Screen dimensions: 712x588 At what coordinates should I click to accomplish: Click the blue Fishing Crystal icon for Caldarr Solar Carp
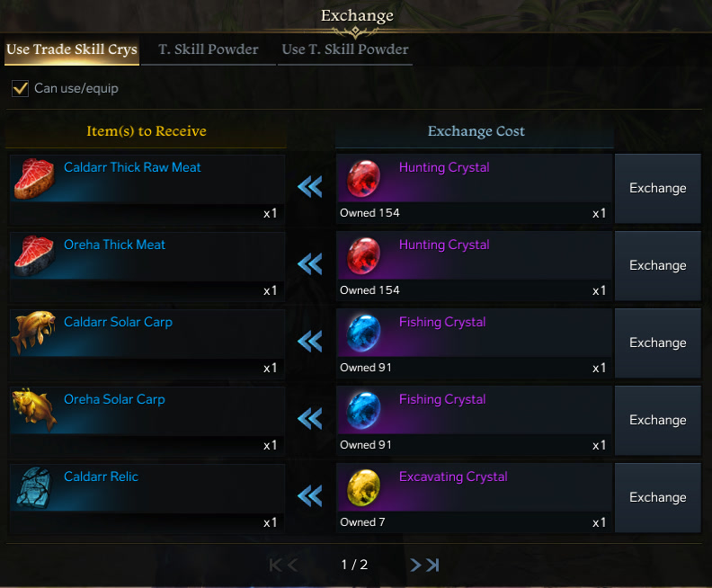363,334
